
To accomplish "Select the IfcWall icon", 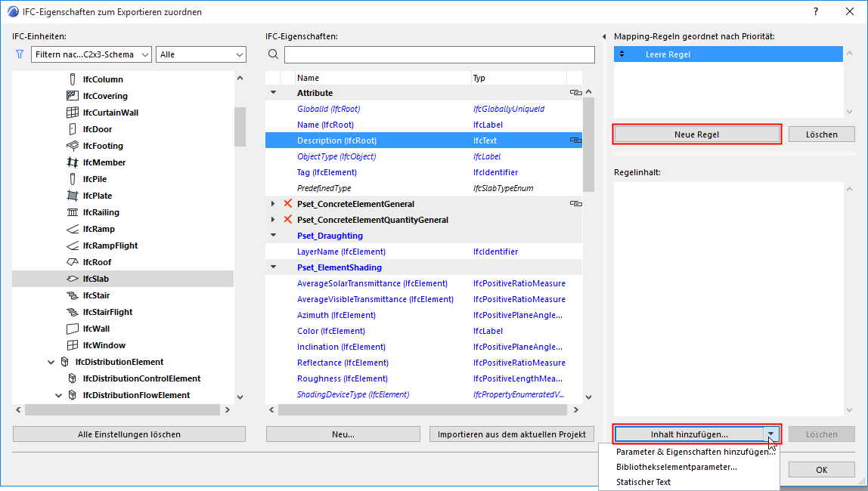I will click(x=73, y=328).
